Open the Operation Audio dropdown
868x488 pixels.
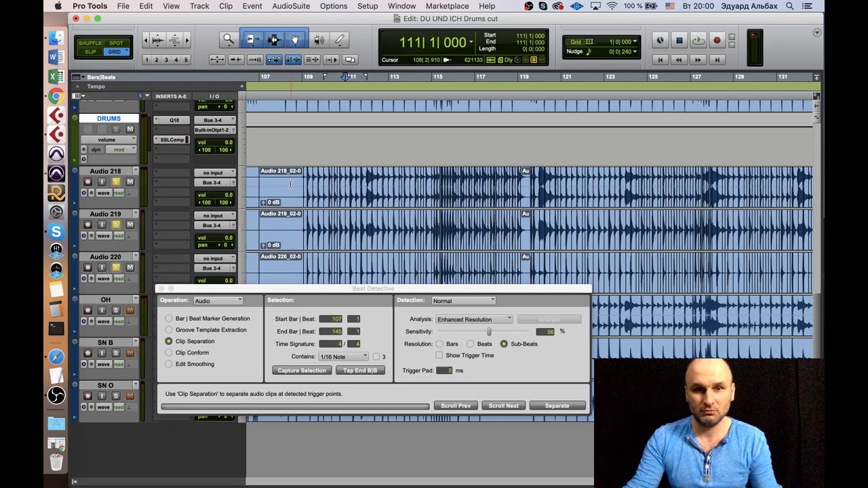pyautogui.click(x=218, y=301)
